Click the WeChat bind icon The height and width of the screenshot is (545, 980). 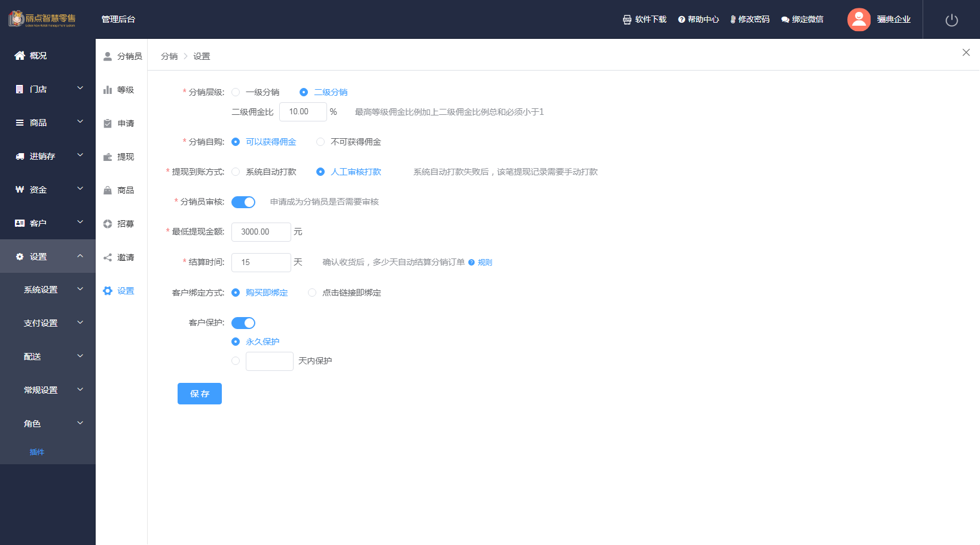(x=785, y=20)
